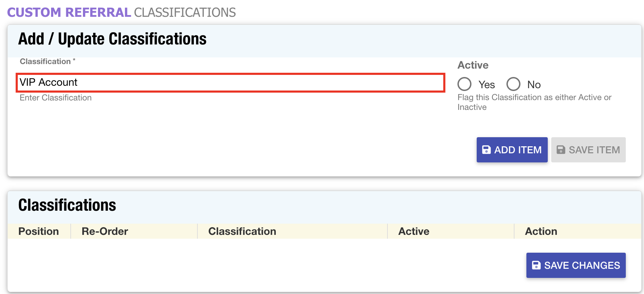Click the Re-Order column header
The image size is (644, 294).
click(105, 231)
